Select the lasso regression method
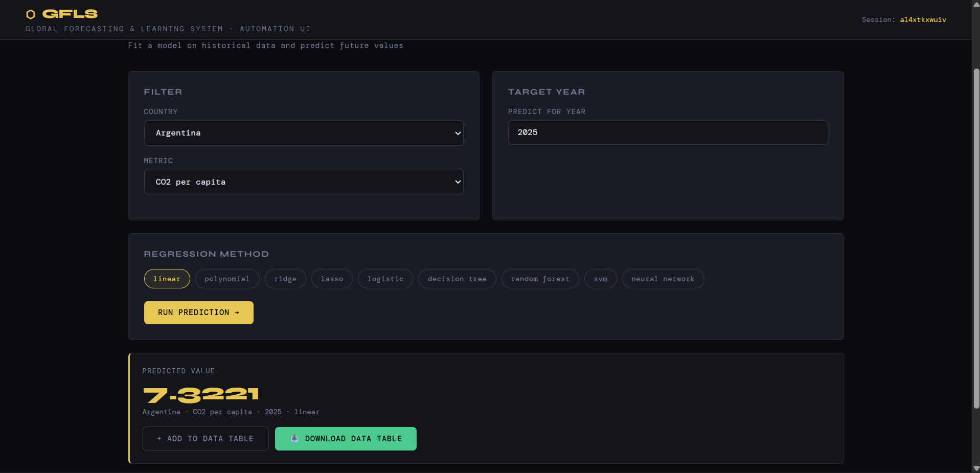 (332, 279)
